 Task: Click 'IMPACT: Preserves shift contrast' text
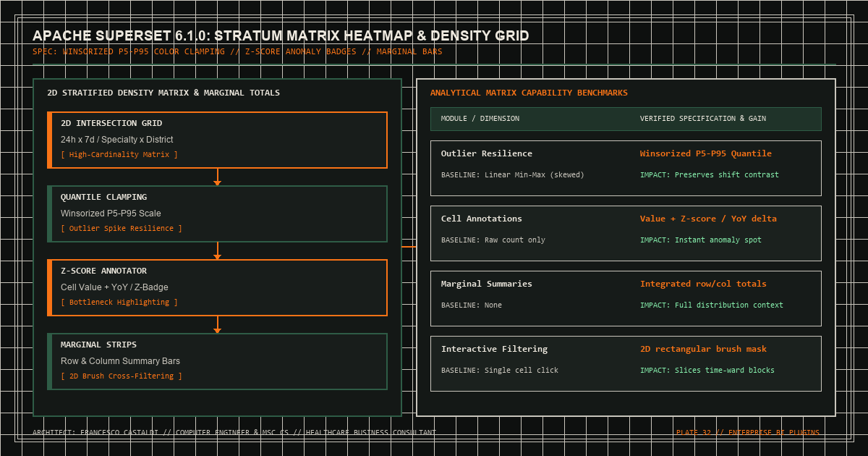click(x=710, y=175)
